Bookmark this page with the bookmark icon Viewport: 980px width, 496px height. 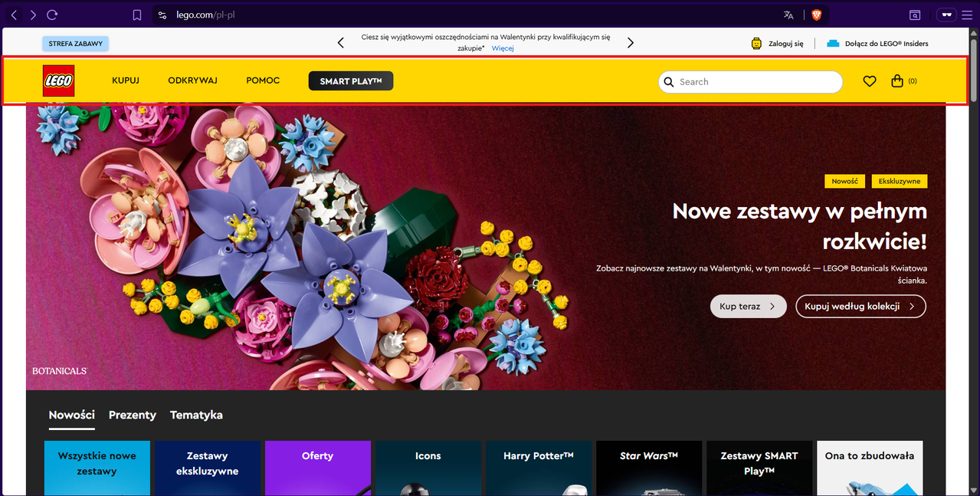click(x=137, y=15)
